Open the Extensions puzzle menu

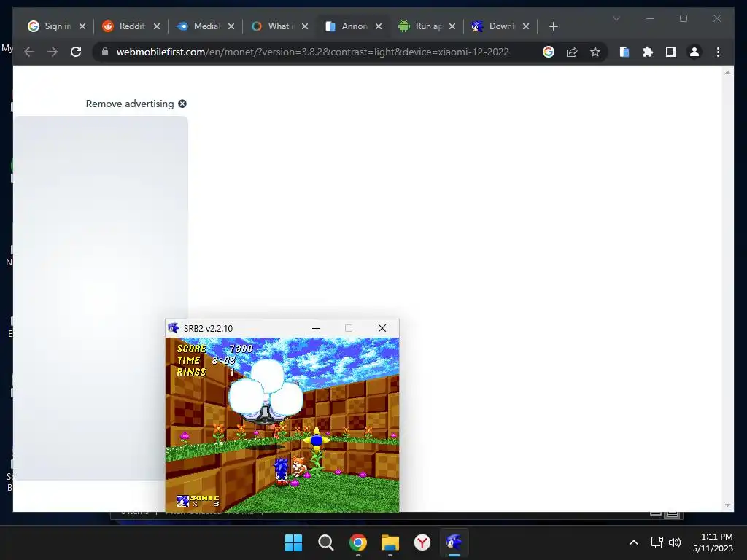(648, 52)
